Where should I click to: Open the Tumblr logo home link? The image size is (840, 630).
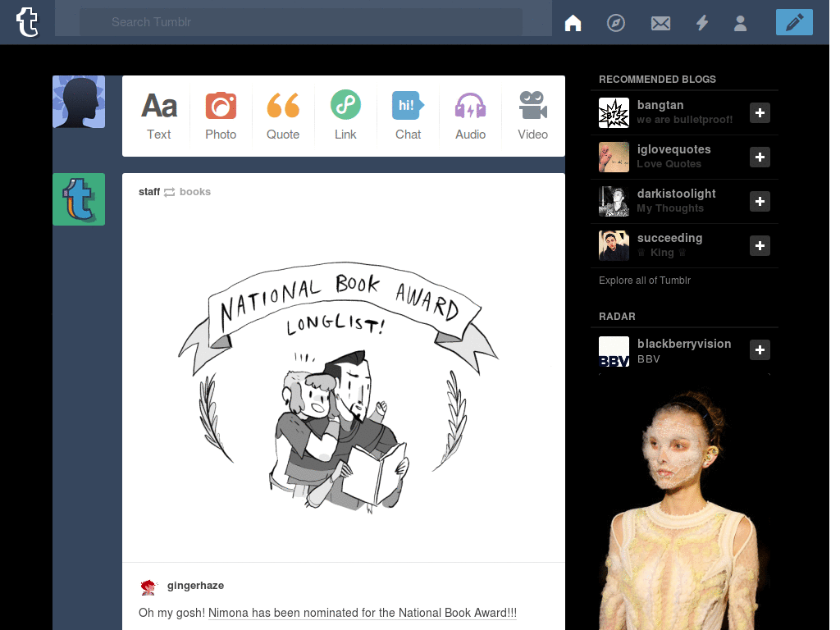point(27,22)
